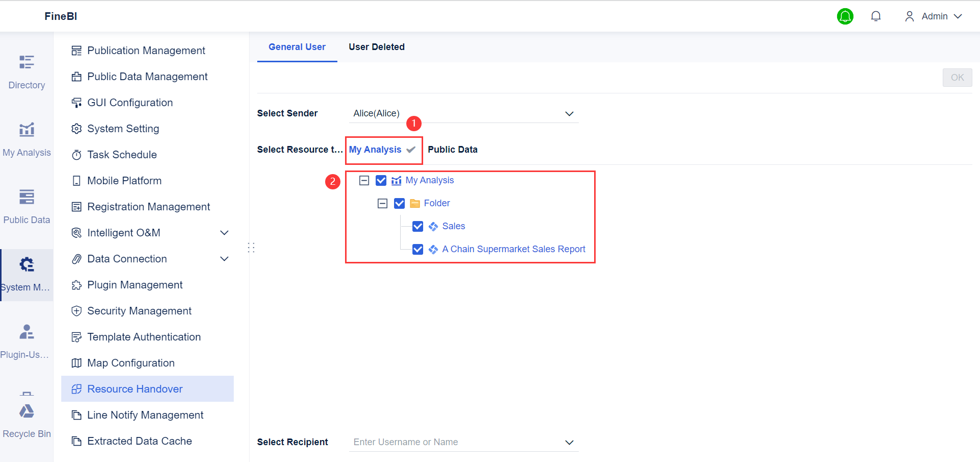Open the Admin user menu
The image size is (980, 462).
(934, 16)
